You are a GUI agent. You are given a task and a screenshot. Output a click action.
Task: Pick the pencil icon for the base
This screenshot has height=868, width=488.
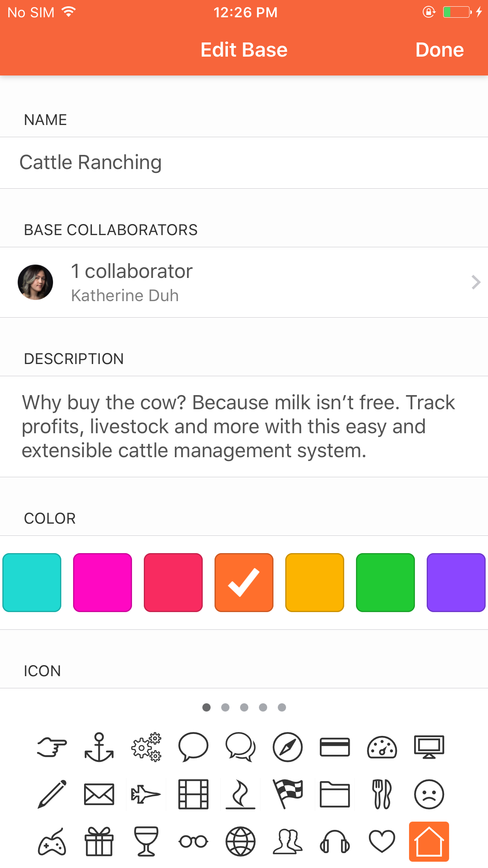(51, 794)
